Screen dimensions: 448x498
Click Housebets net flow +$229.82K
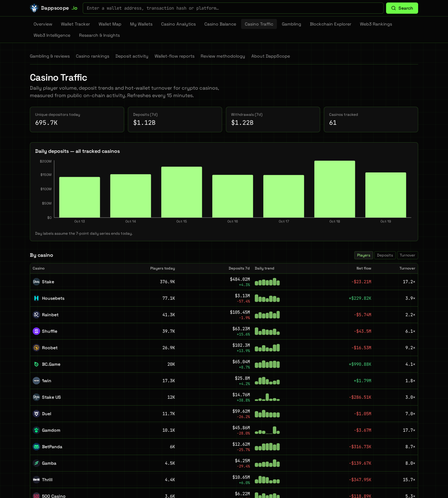click(x=360, y=298)
